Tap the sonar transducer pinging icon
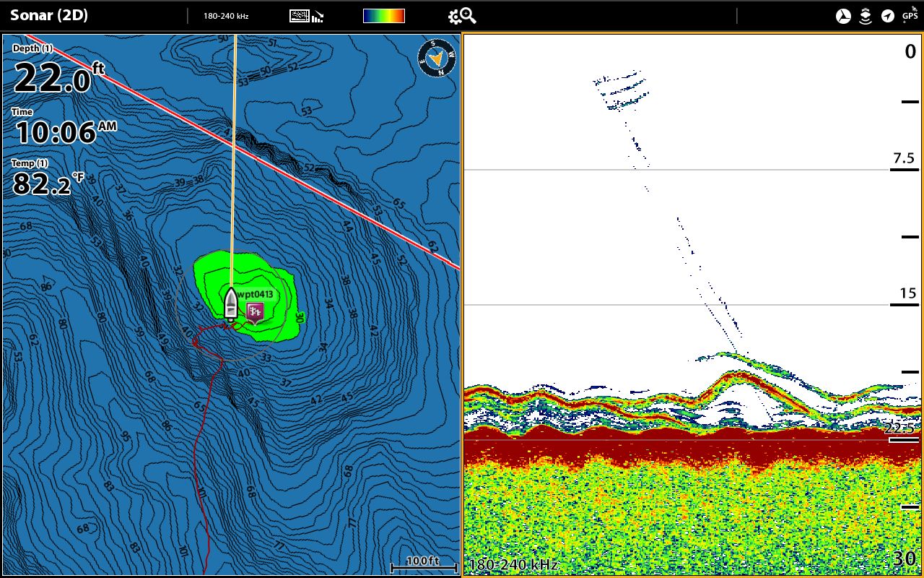 pos(866,16)
